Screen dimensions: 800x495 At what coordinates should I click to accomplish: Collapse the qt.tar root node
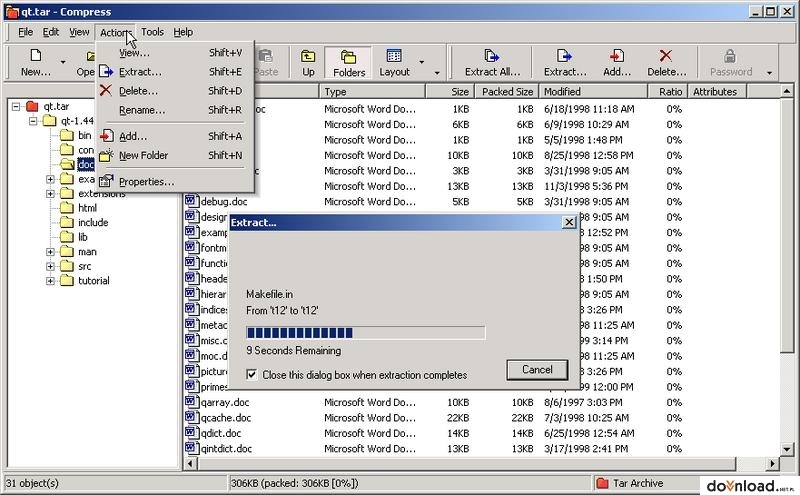[16, 107]
